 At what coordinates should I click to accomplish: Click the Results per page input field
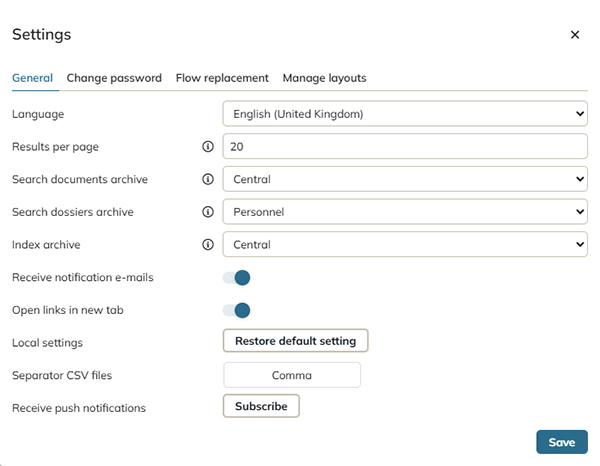[x=405, y=146]
